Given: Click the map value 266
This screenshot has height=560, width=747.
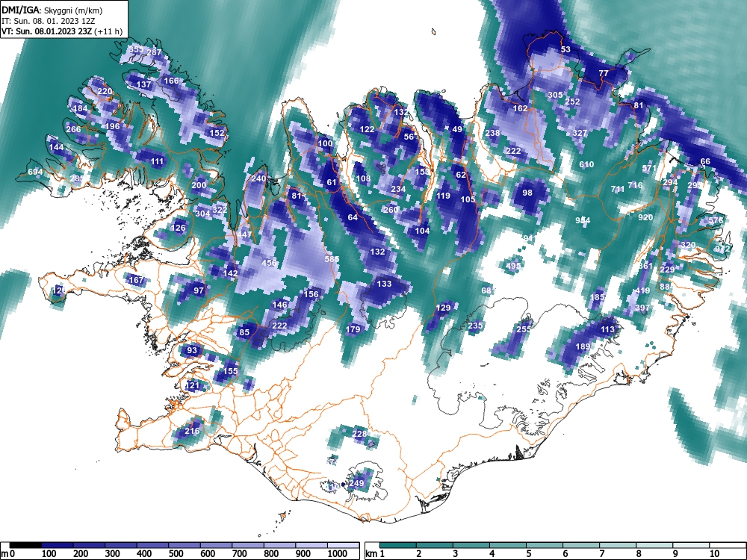Looking at the screenshot, I should pyautogui.click(x=73, y=129).
